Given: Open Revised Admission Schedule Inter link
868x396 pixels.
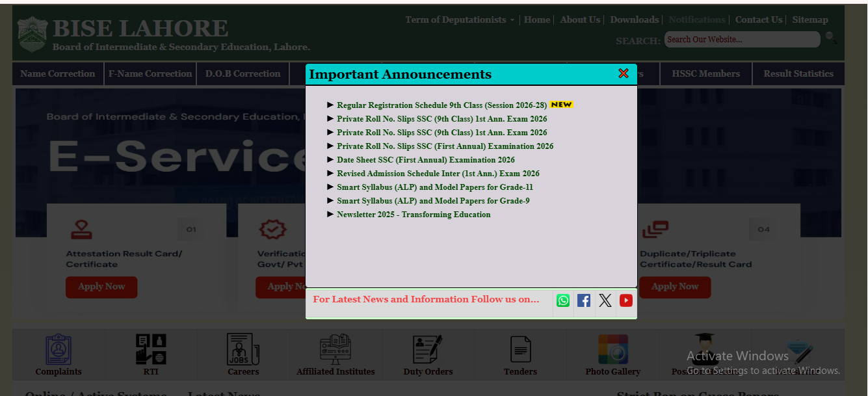Looking at the screenshot, I should [438, 174].
